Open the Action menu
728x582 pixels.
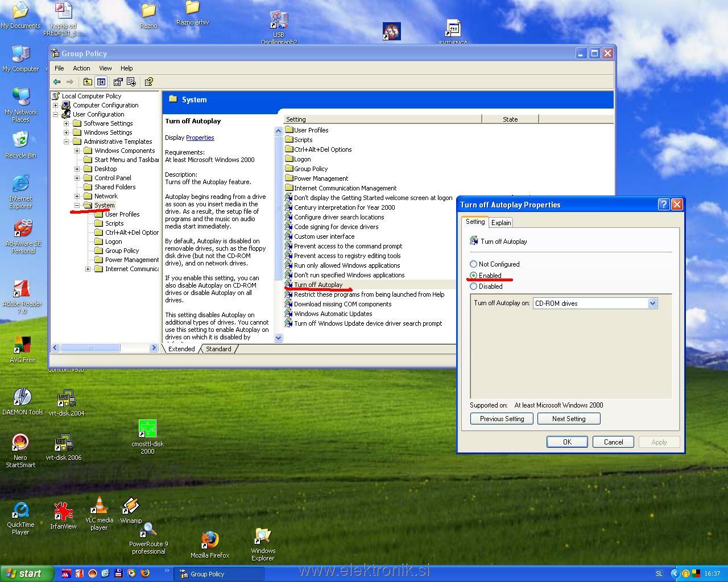(x=81, y=68)
